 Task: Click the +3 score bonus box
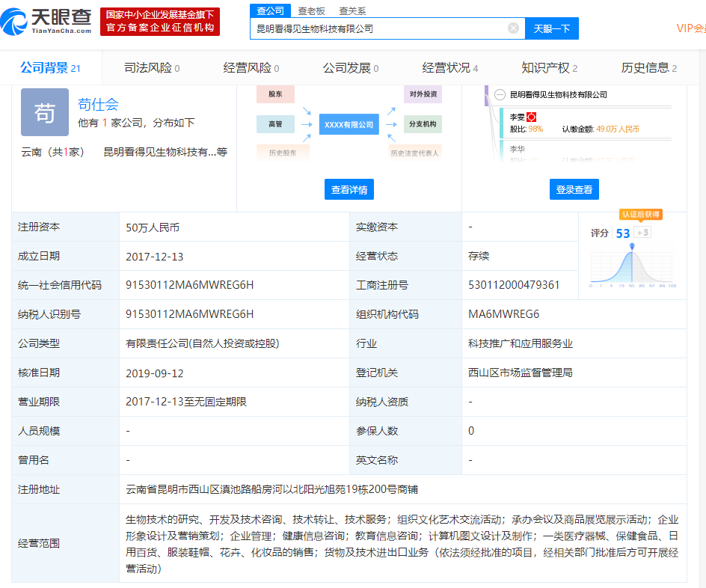[x=642, y=233]
